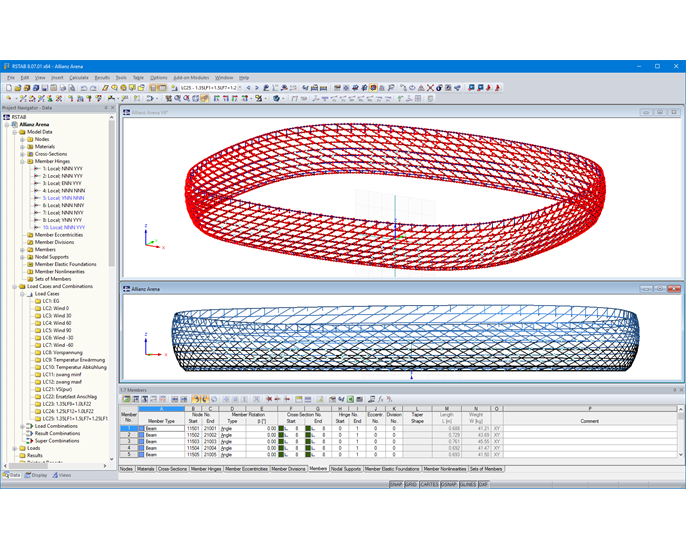This screenshot has width=686, height=549.
Task: Click green cross-section end swatch in row 3
Action: coord(308,442)
